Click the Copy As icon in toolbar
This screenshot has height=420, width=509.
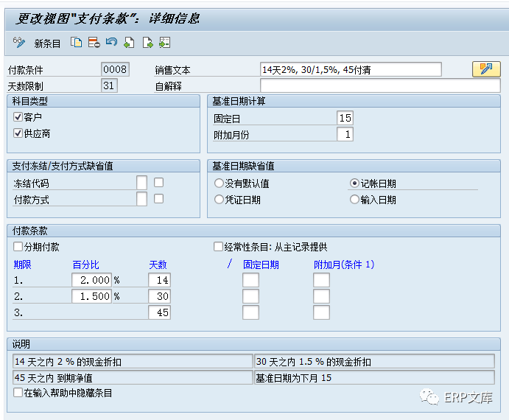coord(76,43)
